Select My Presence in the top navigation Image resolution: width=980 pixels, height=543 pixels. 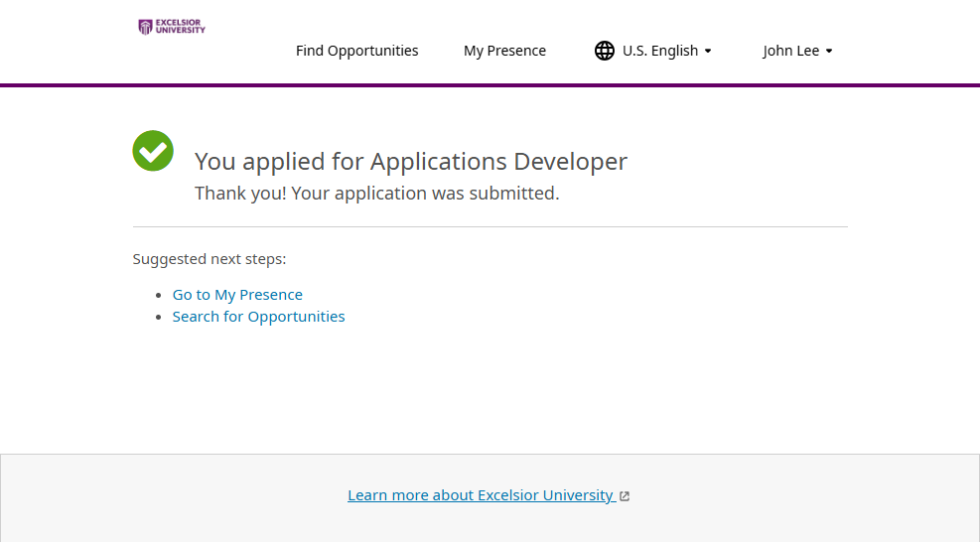click(x=504, y=51)
